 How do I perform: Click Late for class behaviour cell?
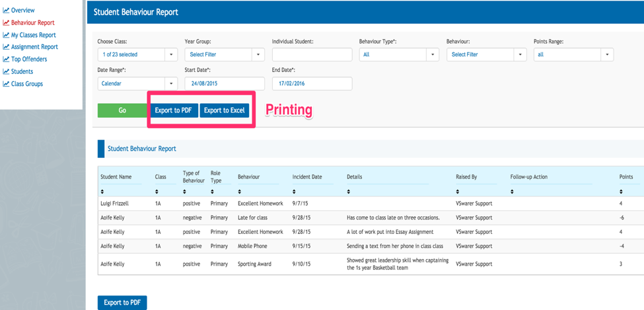click(252, 217)
